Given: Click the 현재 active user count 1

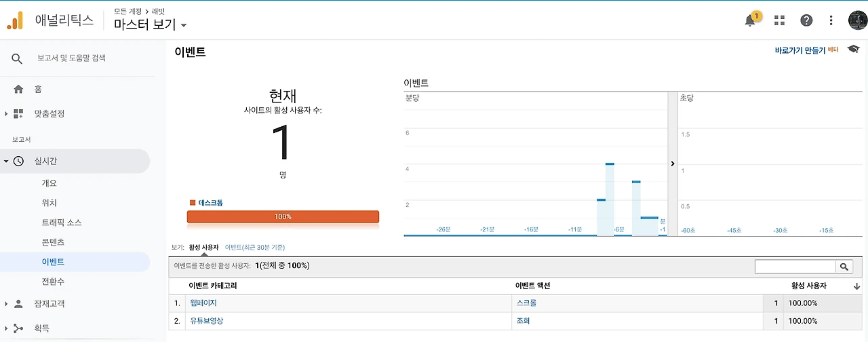Looking at the screenshot, I should [x=281, y=143].
